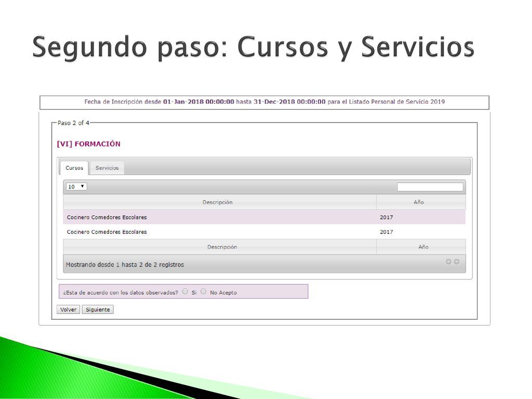Click the previous page arrow icon

(448, 262)
